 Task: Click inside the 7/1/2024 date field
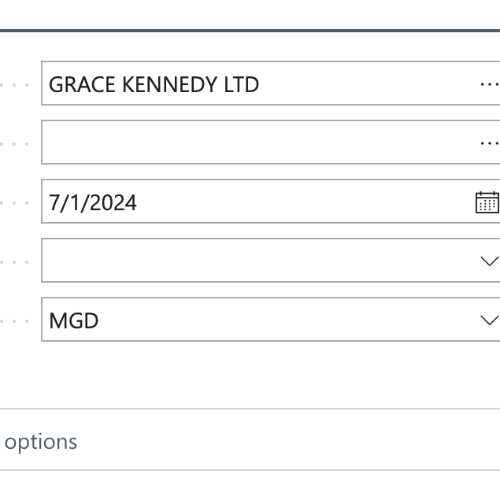click(x=271, y=201)
